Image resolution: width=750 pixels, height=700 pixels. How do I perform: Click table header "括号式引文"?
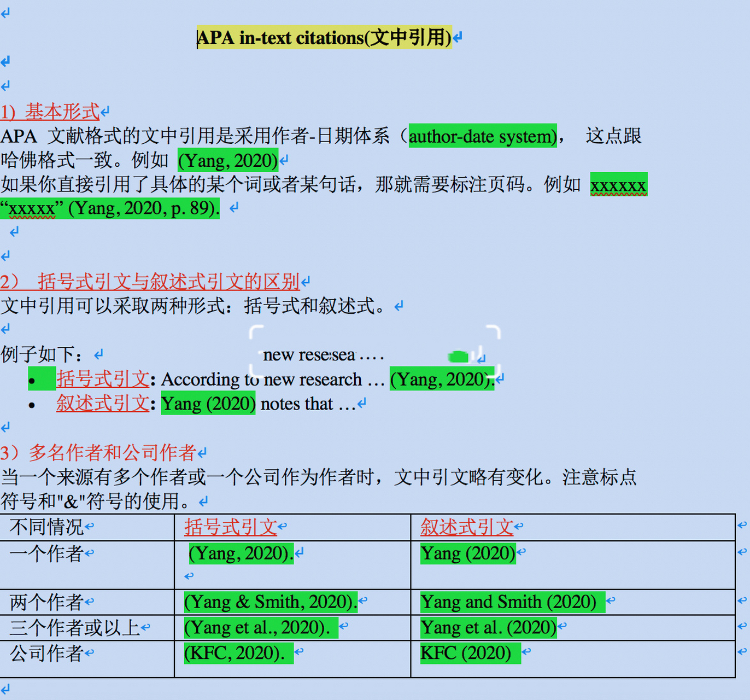click(231, 527)
